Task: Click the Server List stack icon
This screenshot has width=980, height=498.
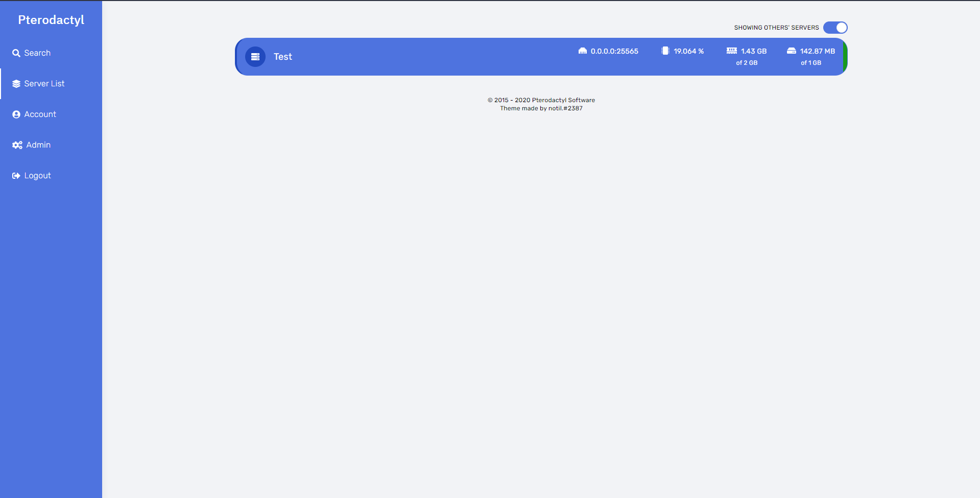Action: pos(16,84)
